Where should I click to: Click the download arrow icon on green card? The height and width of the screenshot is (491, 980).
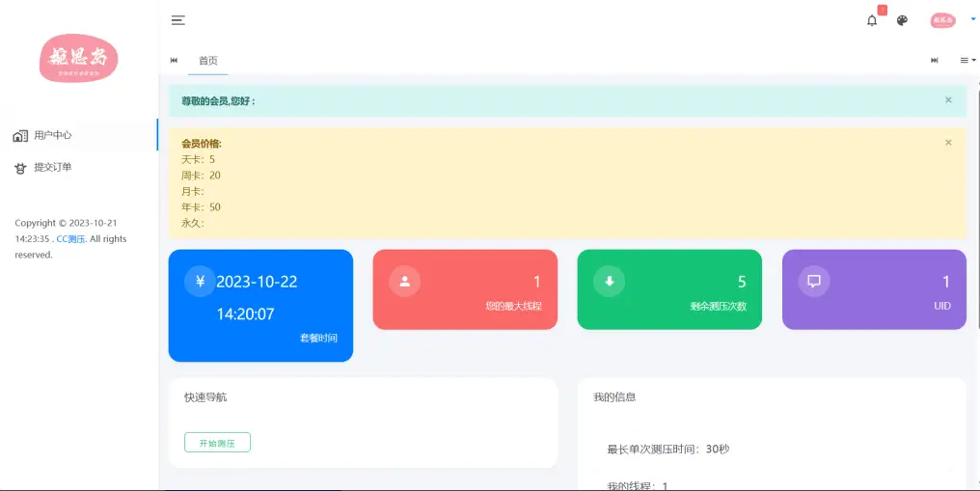pos(609,281)
